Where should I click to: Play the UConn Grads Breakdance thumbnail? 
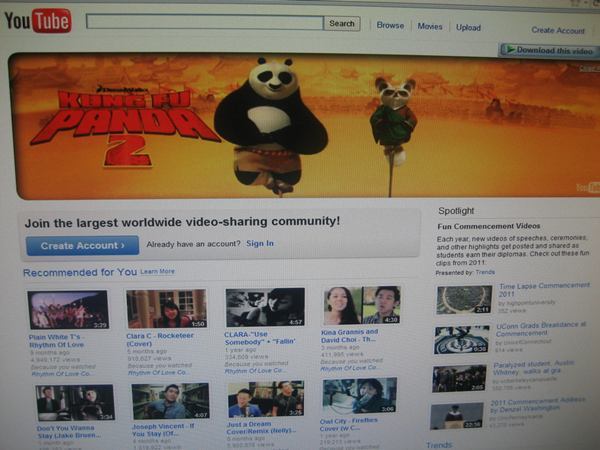462,340
